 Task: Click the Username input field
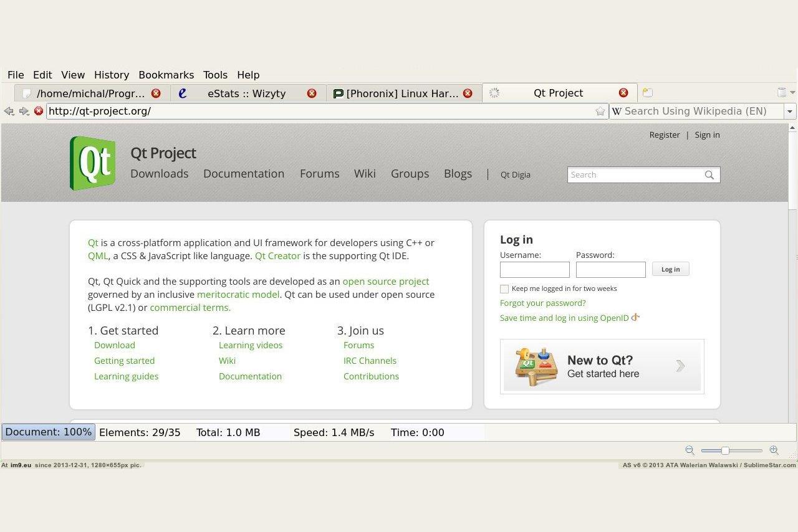[534, 270]
